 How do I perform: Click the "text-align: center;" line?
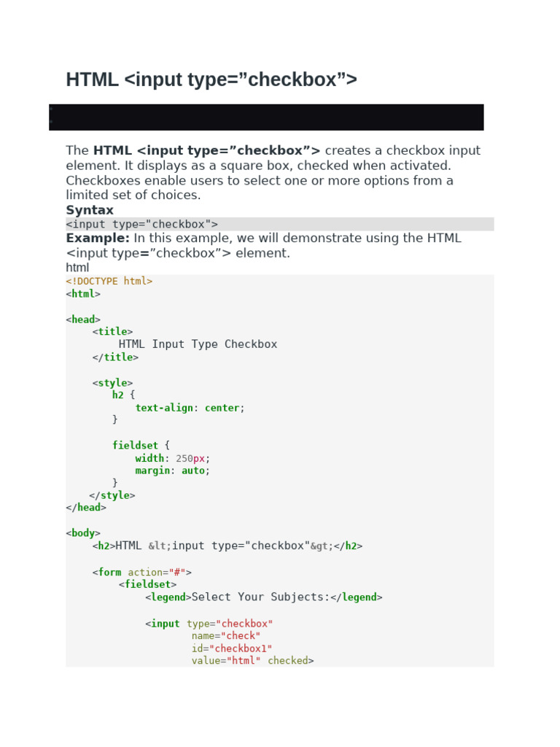[190, 408]
